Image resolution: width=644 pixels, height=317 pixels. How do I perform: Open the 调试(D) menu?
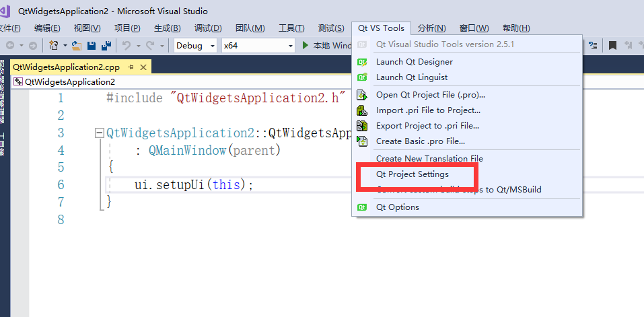tap(208, 28)
